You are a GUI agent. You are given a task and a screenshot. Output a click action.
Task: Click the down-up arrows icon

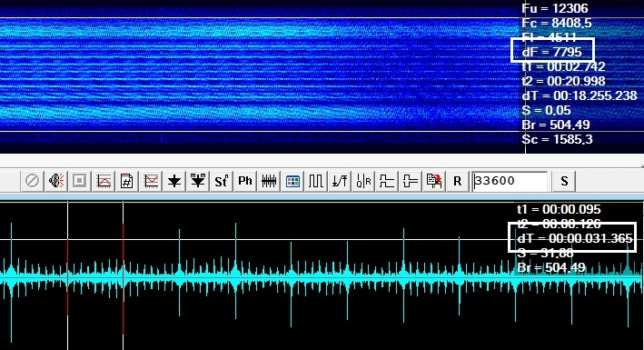[340, 181]
